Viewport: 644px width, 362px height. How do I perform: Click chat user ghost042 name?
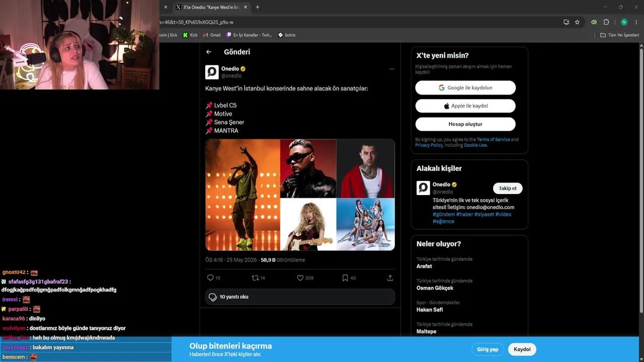click(x=14, y=273)
